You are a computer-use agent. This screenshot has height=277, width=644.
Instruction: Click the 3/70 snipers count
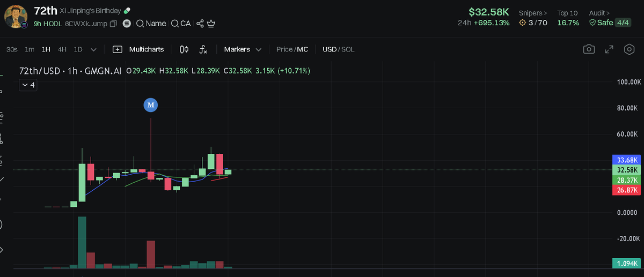coord(538,23)
